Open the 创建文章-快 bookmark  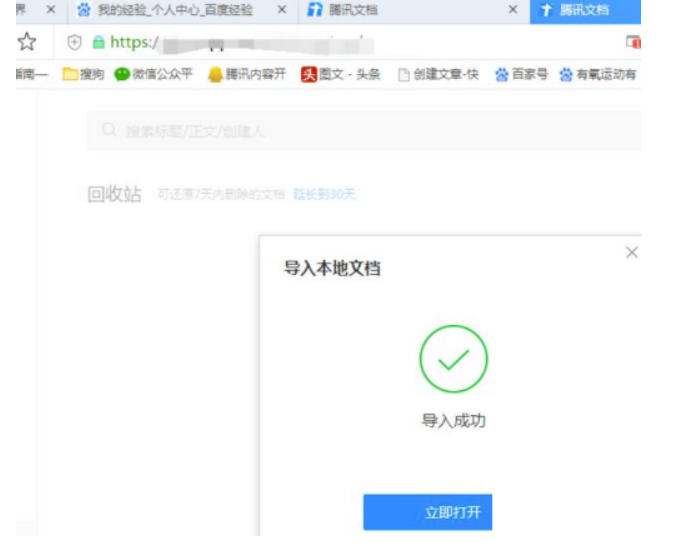click(x=438, y=75)
